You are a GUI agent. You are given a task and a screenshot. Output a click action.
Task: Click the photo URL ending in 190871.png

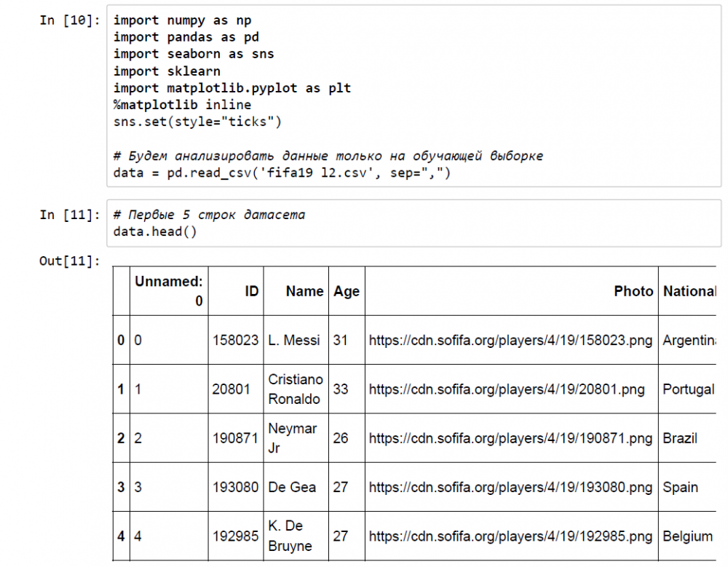click(x=510, y=438)
